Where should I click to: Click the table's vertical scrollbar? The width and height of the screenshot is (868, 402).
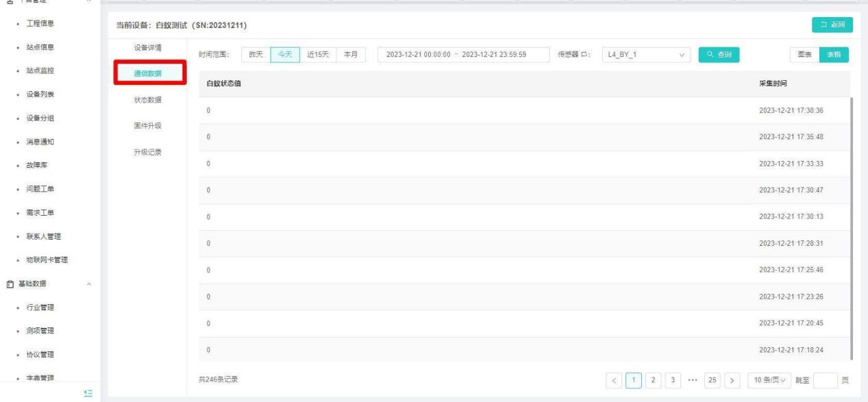click(x=852, y=226)
